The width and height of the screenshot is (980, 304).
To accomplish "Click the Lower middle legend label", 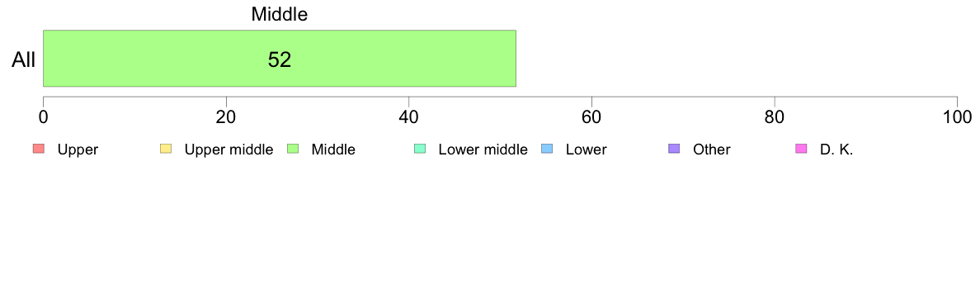I will point(483,150).
